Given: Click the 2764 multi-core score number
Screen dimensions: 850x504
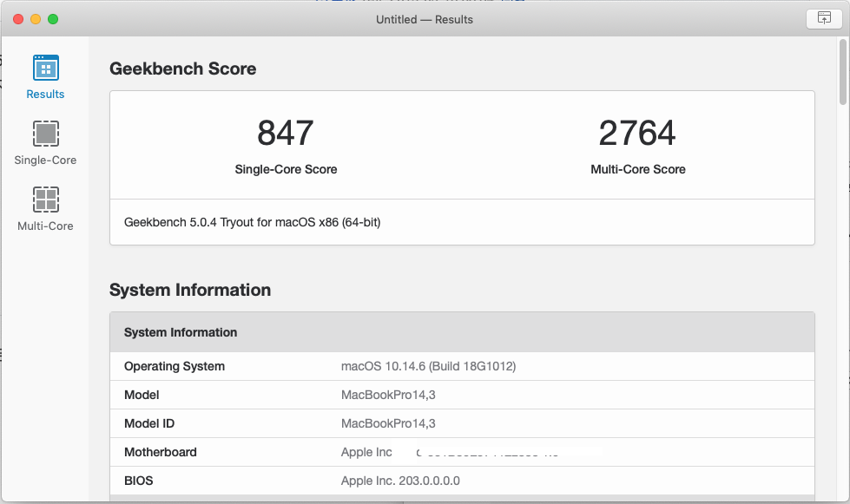Looking at the screenshot, I should point(637,134).
